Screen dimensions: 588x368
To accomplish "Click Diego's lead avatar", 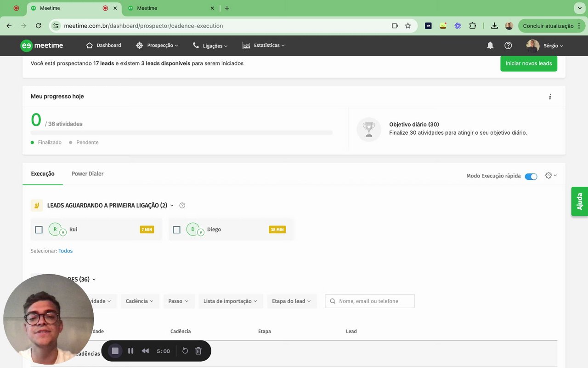I will tap(193, 229).
